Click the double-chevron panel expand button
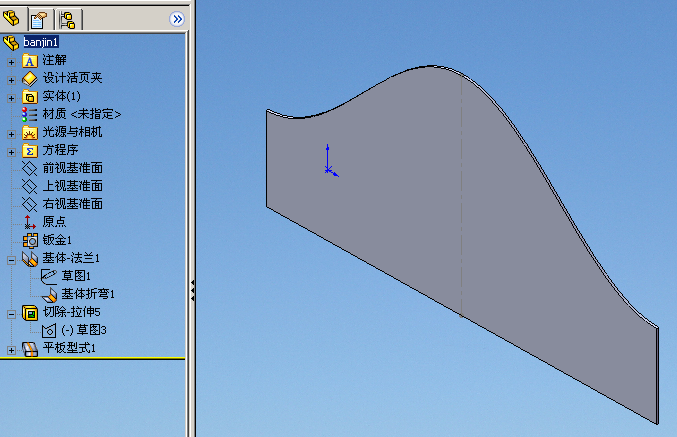The height and width of the screenshot is (437, 677). [177, 19]
